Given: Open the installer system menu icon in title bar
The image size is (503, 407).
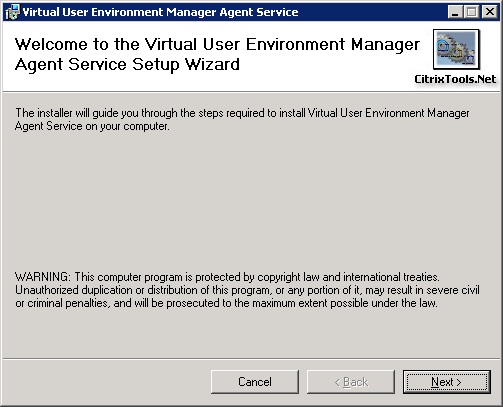Looking at the screenshot, I should pos(12,12).
